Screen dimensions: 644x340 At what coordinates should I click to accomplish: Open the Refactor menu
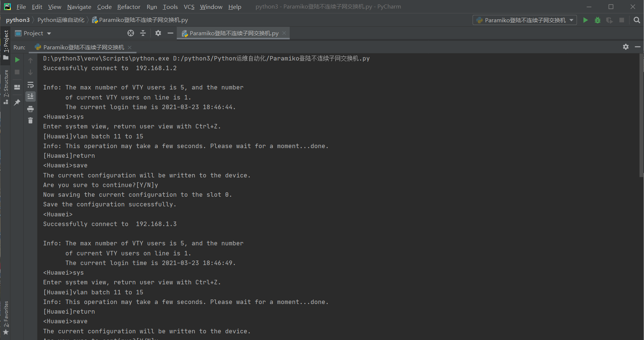(x=129, y=6)
